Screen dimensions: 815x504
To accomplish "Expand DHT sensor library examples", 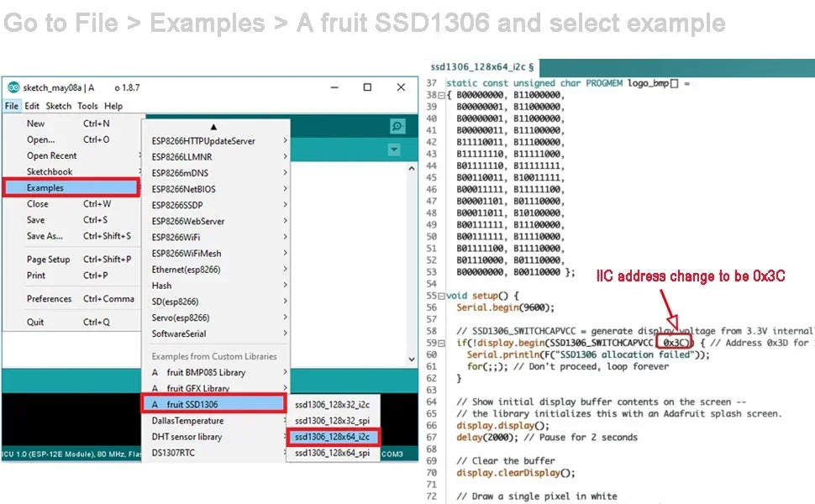I will tap(216, 437).
